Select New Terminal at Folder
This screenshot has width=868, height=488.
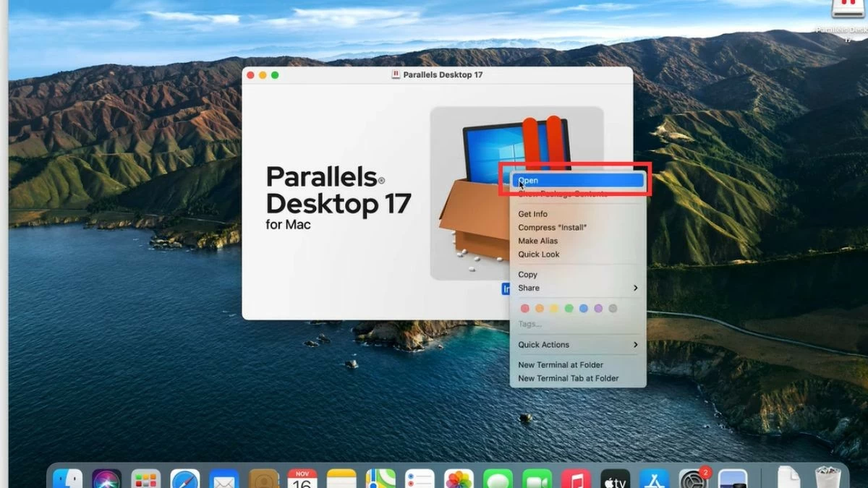(561, 364)
